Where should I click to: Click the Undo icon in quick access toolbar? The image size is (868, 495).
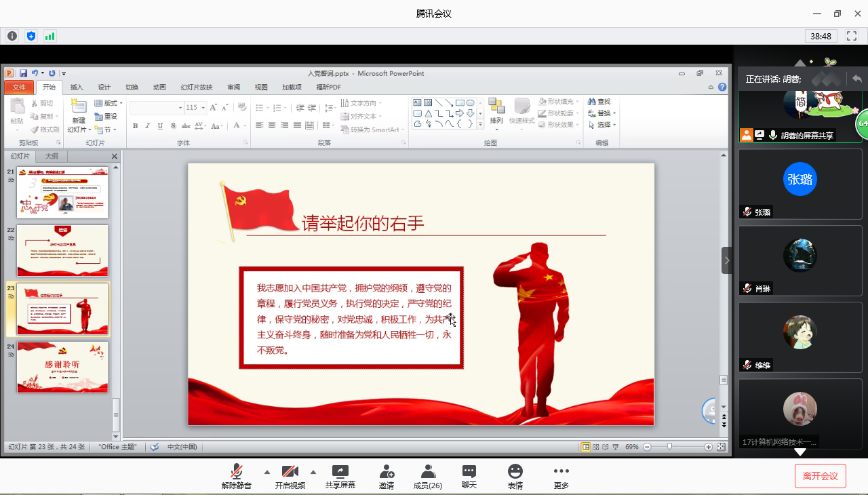click(x=35, y=73)
